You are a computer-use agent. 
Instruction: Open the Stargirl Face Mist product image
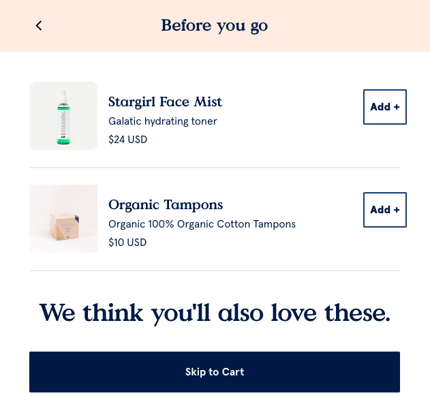click(63, 116)
